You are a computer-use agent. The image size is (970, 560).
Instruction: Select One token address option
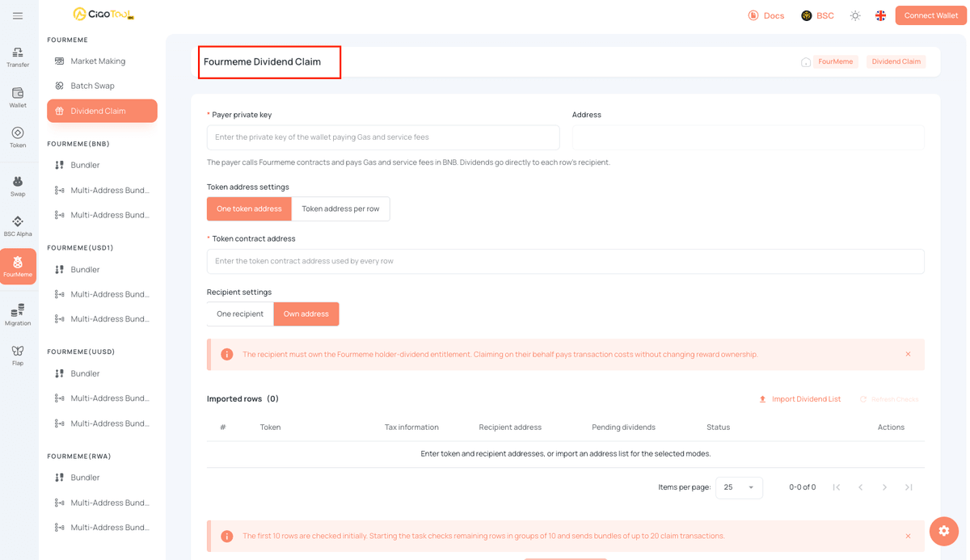click(x=249, y=208)
